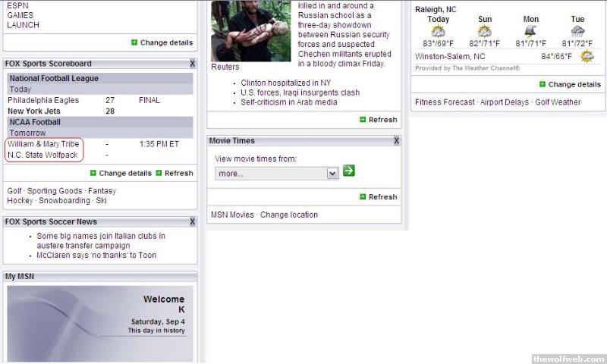
Task: Click Winston-Salem weather condition icon
Action: pos(587,57)
